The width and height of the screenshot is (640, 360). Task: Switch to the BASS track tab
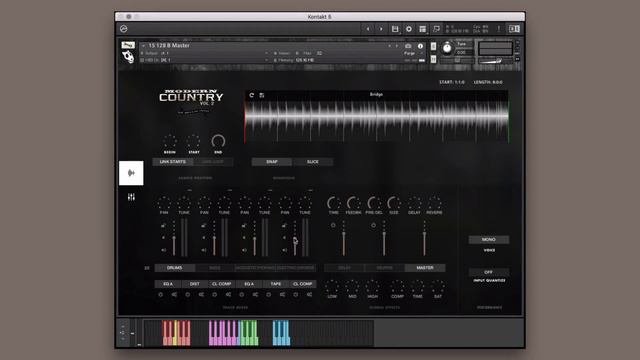click(215, 268)
